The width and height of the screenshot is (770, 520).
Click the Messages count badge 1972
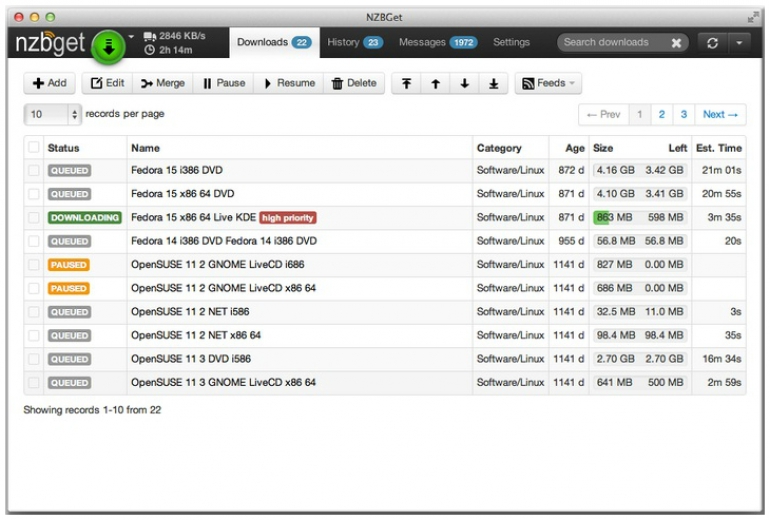[x=463, y=43]
